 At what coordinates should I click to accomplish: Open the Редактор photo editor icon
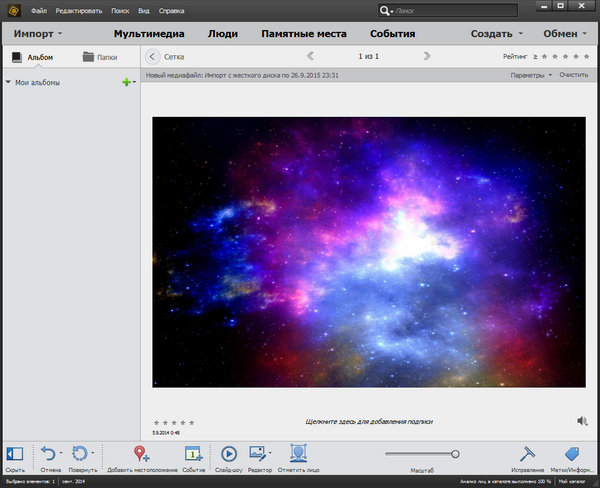(x=258, y=454)
